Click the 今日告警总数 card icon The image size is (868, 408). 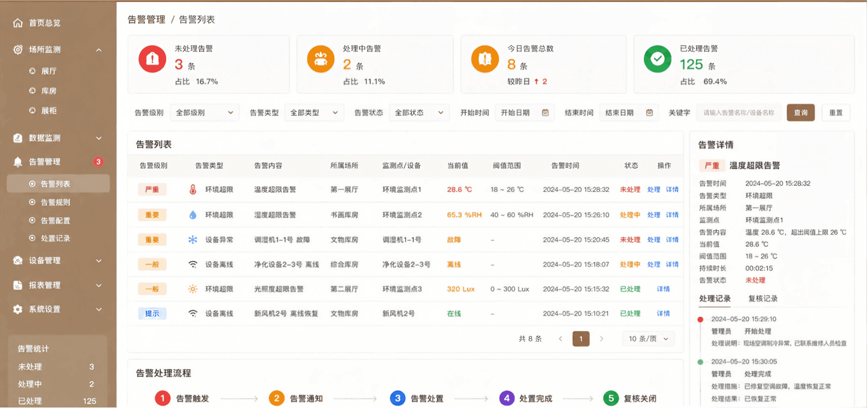pos(485,59)
